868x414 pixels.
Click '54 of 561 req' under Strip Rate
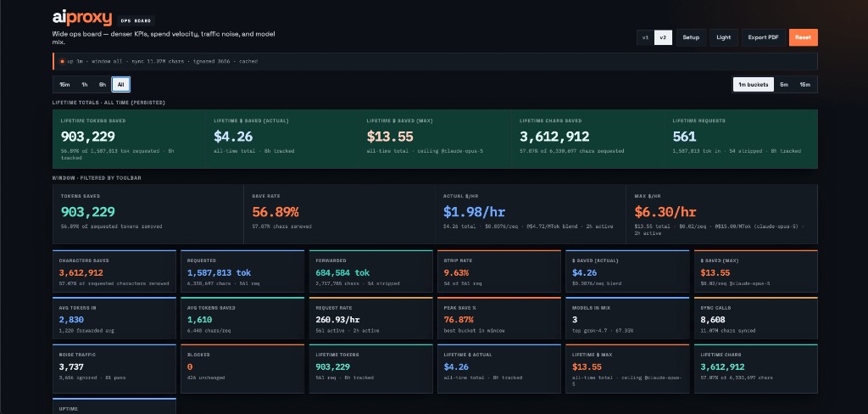462,283
